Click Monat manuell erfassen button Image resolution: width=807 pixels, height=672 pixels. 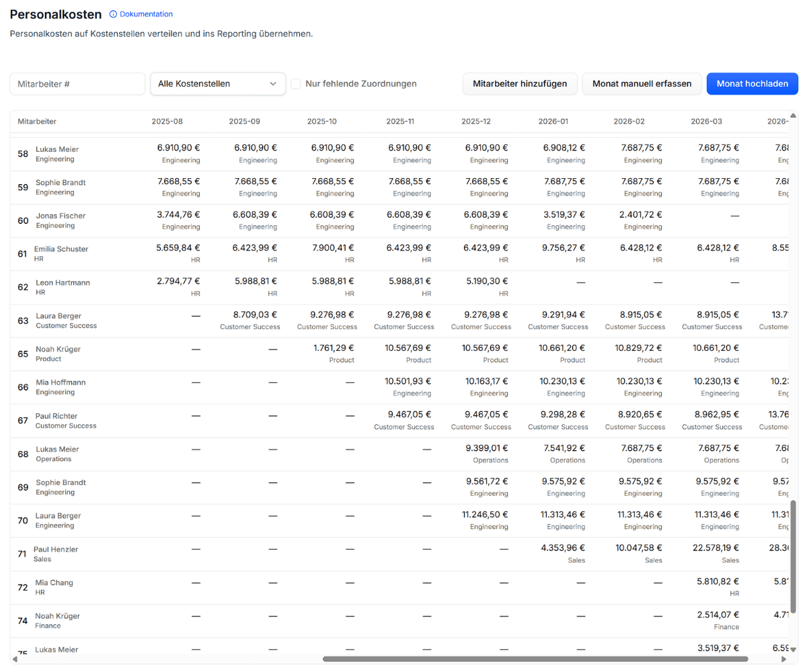click(642, 84)
